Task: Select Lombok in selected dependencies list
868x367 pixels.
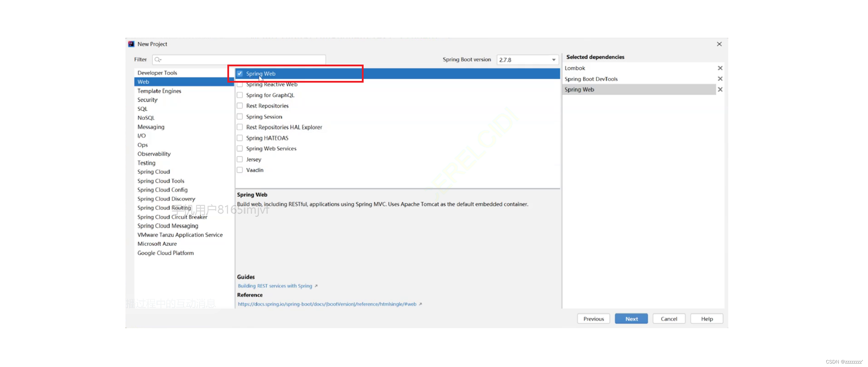Action: point(639,68)
